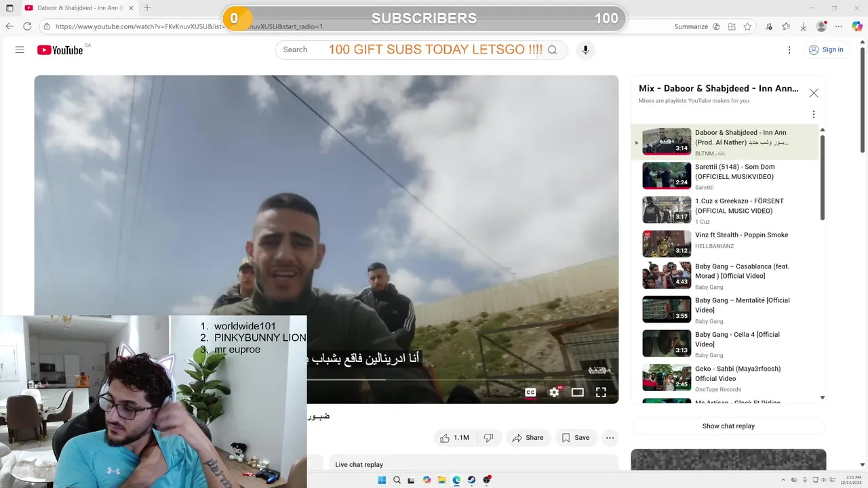Open the video player settings gear
Viewport: 868px width, 488px height.
click(554, 392)
